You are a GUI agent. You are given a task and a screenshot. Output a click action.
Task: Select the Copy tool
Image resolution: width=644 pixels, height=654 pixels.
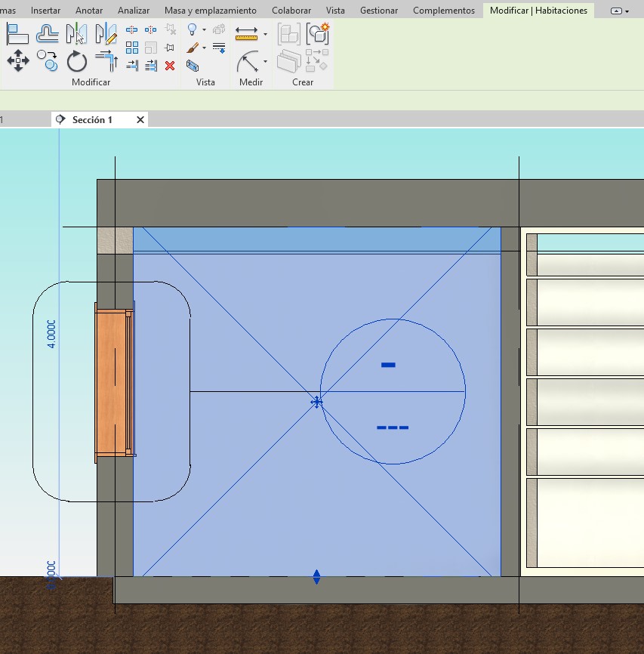(x=48, y=60)
